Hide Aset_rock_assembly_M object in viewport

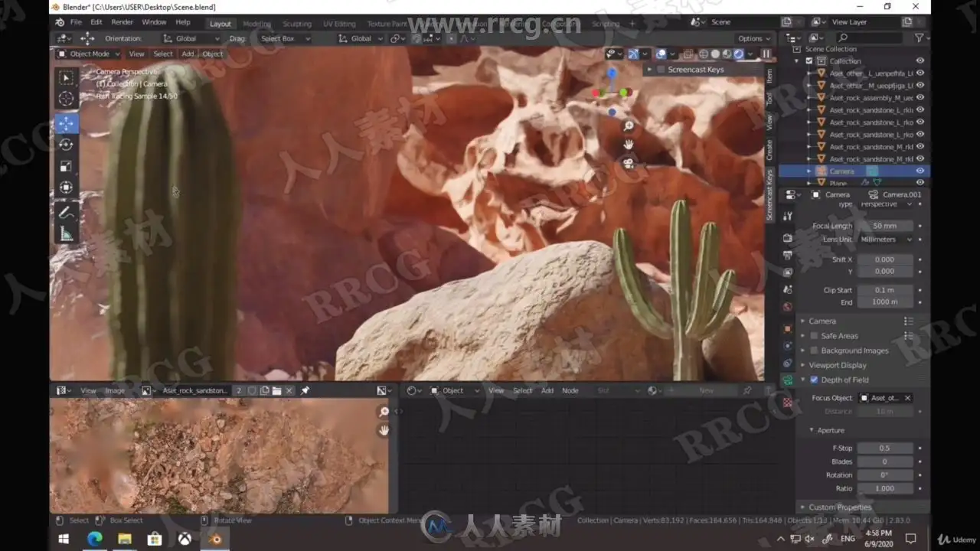(x=920, y=98)
